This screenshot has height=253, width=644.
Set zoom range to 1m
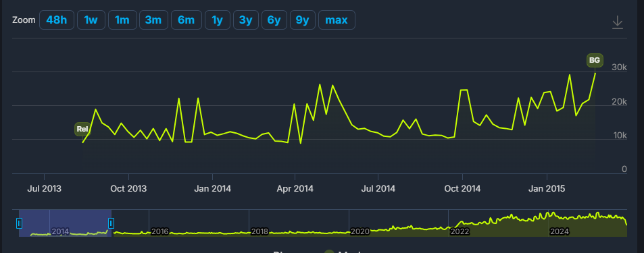tap(122, 20)
